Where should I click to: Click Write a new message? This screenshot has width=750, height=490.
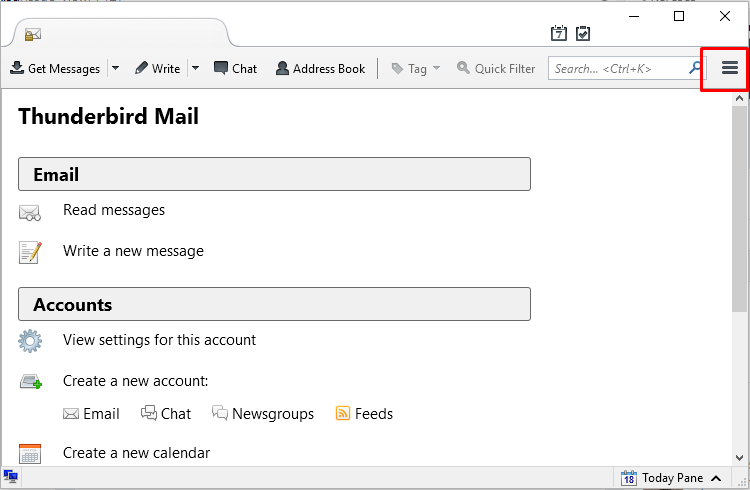pos(133,251)
